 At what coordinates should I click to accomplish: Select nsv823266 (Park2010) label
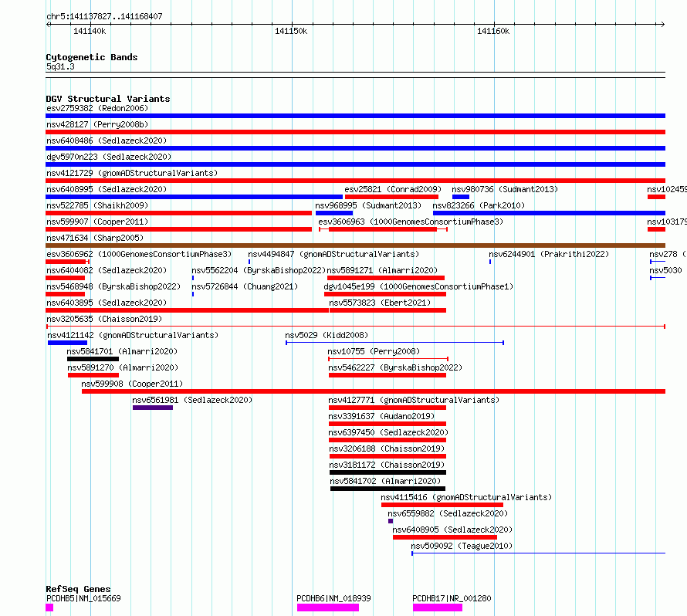[x=479, y=205]
